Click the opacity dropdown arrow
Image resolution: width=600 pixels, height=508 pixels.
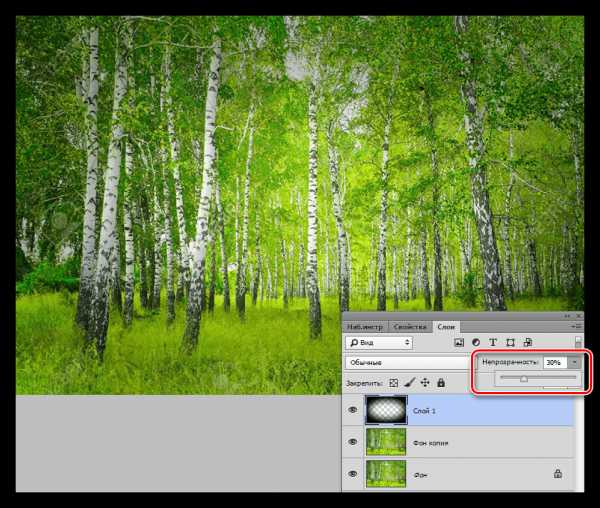coord(574,362)
